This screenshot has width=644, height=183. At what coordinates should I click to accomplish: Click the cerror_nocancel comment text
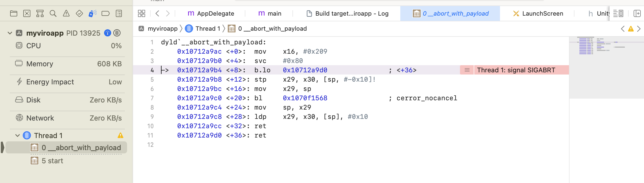click(427, 98)
